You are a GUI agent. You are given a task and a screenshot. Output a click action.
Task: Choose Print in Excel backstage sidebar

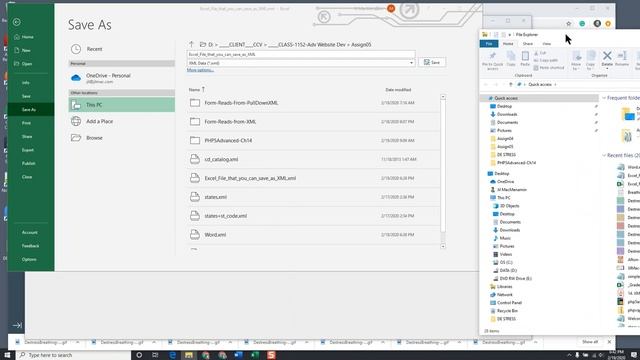pos(26,123)
